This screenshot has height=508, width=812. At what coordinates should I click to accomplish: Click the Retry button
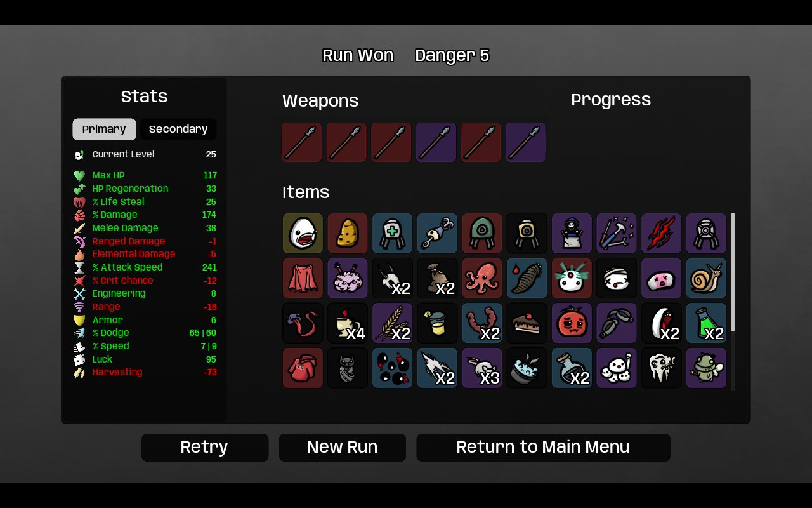point(205,447)
